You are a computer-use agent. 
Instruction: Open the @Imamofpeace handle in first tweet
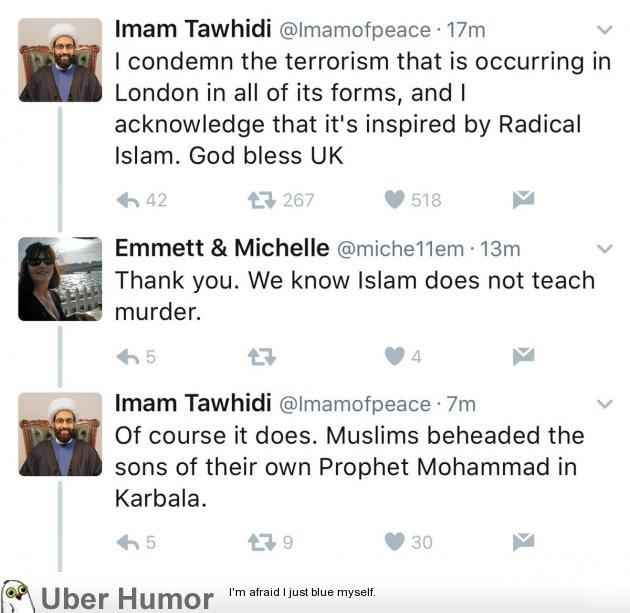click(355, 31)
